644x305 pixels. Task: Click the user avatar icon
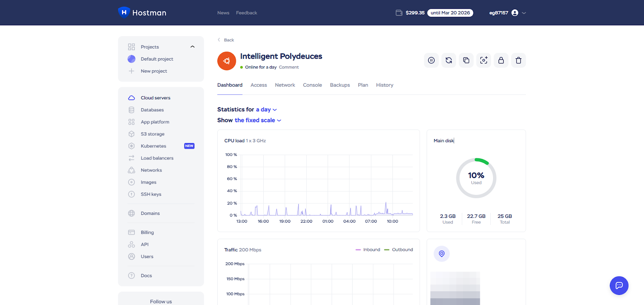point(515,13)
